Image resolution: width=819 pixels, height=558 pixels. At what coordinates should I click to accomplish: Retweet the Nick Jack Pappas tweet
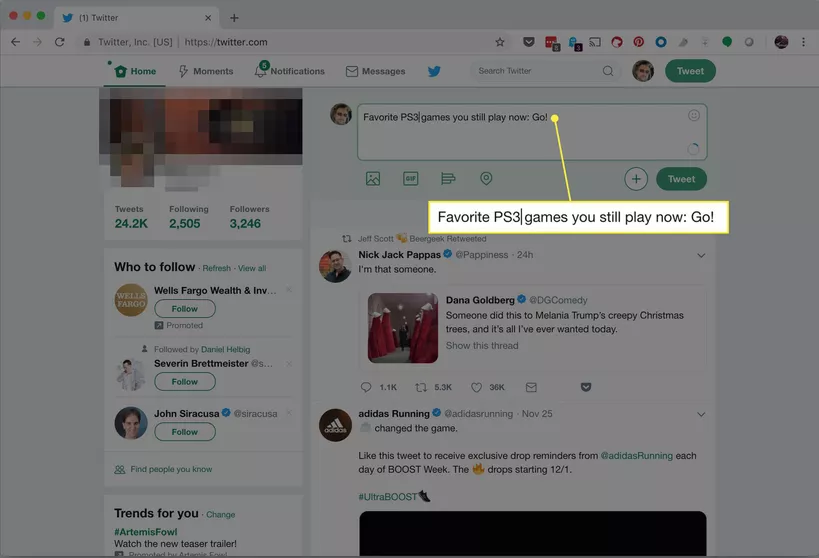coord(421,387)
